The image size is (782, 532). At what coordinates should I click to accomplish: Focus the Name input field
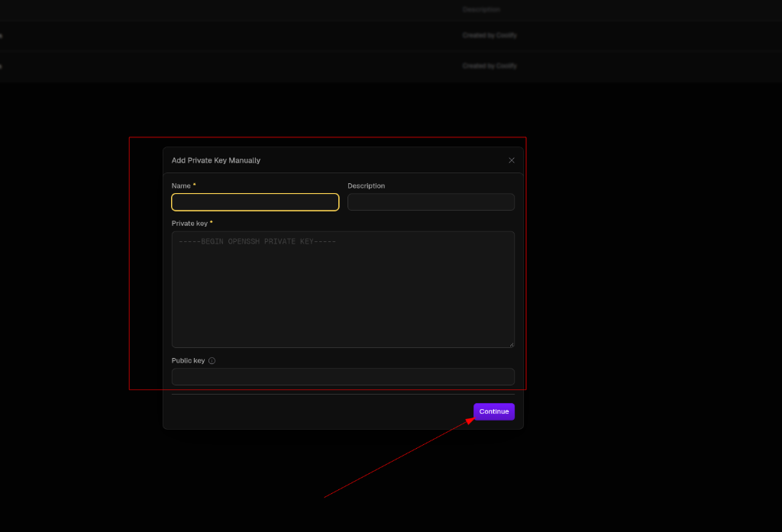tap(255, 202)
